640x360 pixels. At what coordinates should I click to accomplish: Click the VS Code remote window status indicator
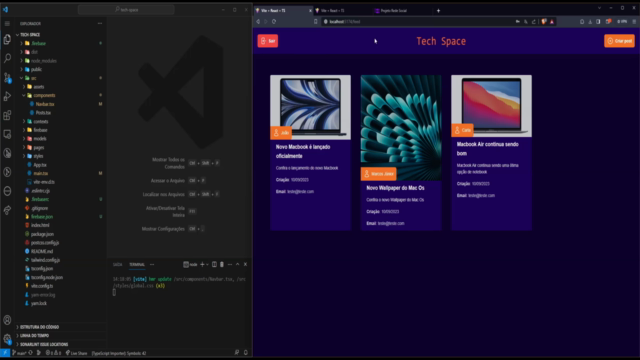[x=5, y=353]
